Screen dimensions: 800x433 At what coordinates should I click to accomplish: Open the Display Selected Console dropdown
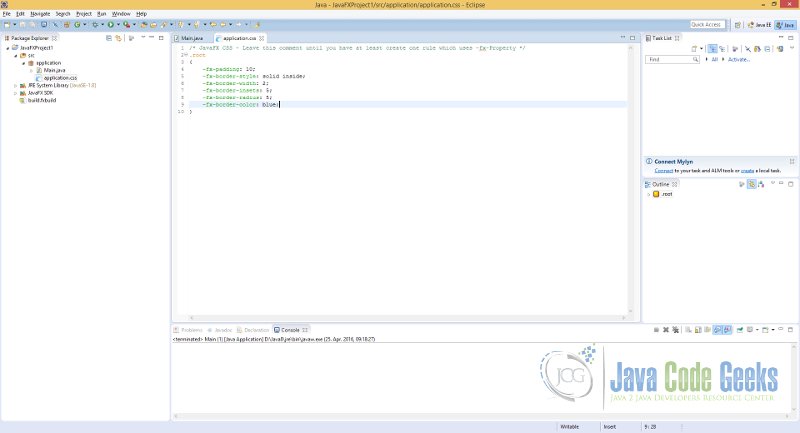point(757,330)
